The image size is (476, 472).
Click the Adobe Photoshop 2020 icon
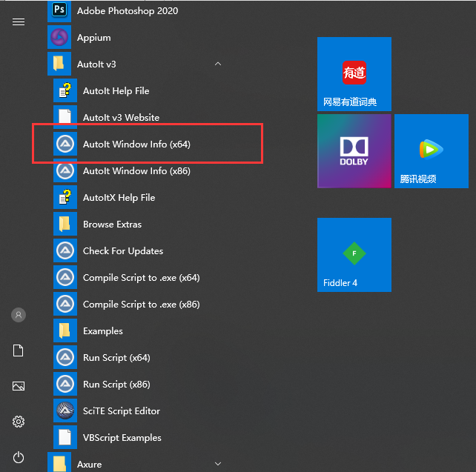59,11
